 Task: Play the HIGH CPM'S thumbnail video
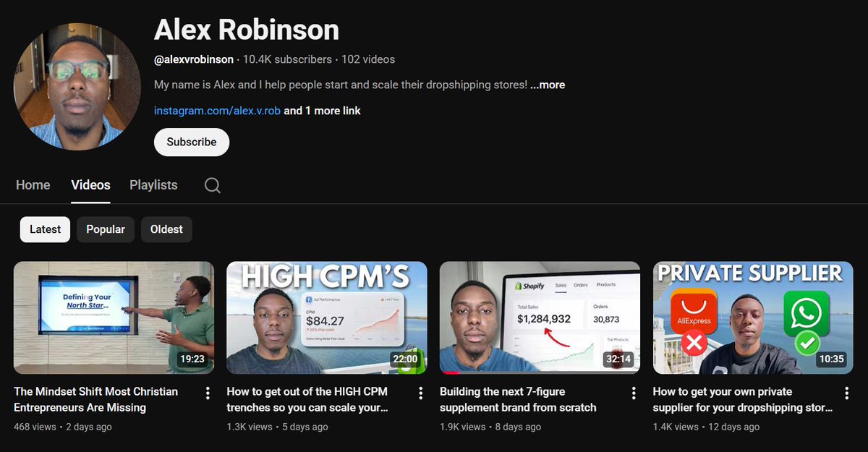click(x=327, y=317)
